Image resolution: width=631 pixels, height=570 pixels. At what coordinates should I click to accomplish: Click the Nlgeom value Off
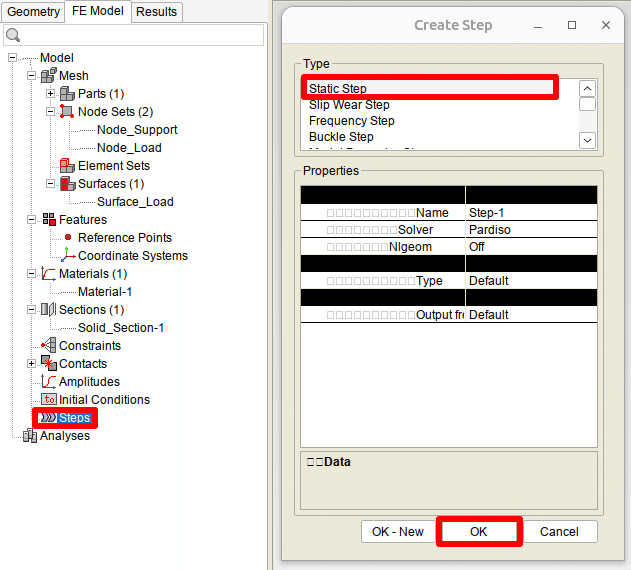pyautogui.click(x=531, y=246)
